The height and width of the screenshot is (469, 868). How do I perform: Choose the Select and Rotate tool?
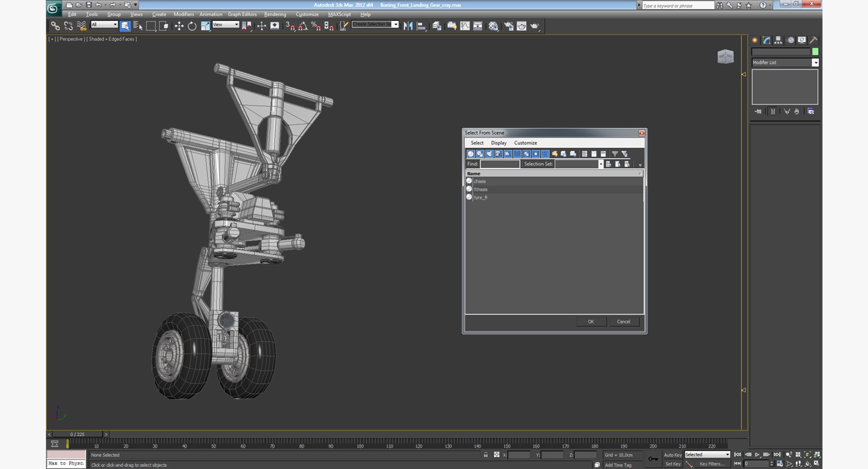click(192, 26)
